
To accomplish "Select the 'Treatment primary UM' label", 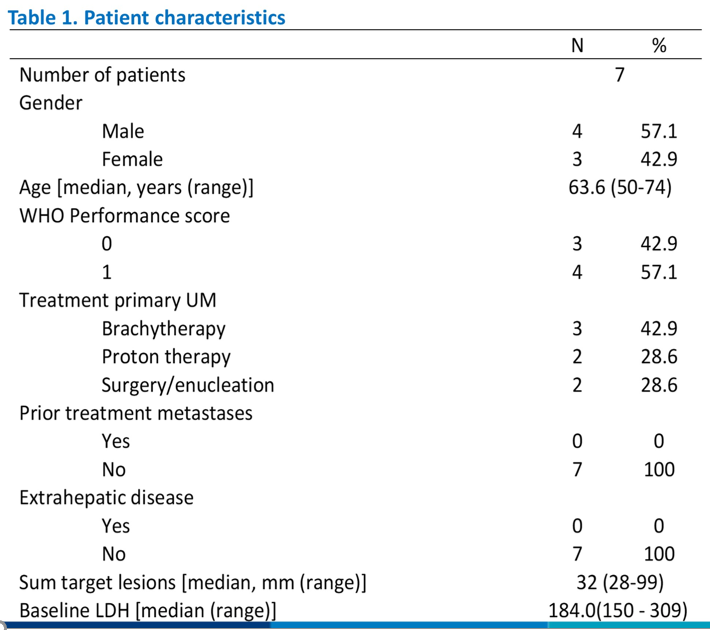I will 117,300.
